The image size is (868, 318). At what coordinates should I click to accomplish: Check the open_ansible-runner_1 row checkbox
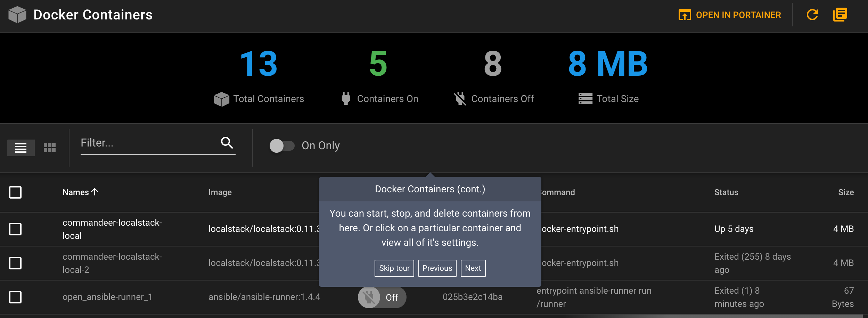[15, 297]
